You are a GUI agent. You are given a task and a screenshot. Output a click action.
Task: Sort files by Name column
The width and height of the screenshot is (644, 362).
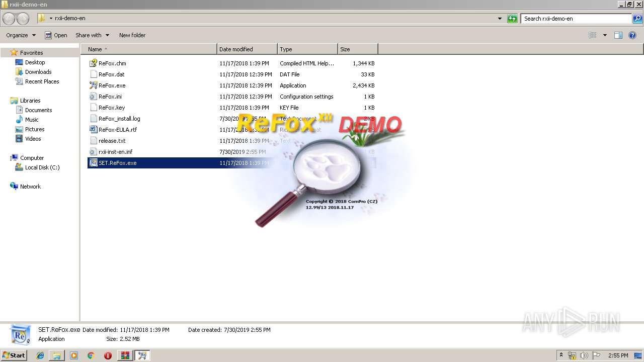click(149, 49)
